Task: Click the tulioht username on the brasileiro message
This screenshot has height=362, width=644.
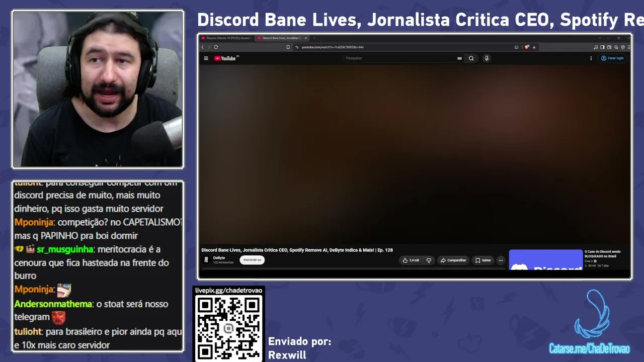Action: coord(28,332)
